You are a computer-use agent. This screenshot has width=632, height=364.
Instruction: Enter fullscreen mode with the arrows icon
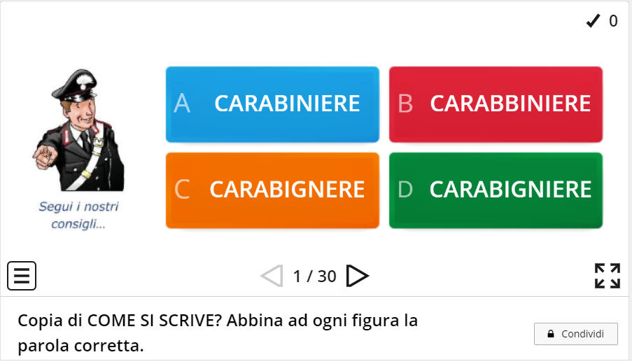tap(607, 276)
